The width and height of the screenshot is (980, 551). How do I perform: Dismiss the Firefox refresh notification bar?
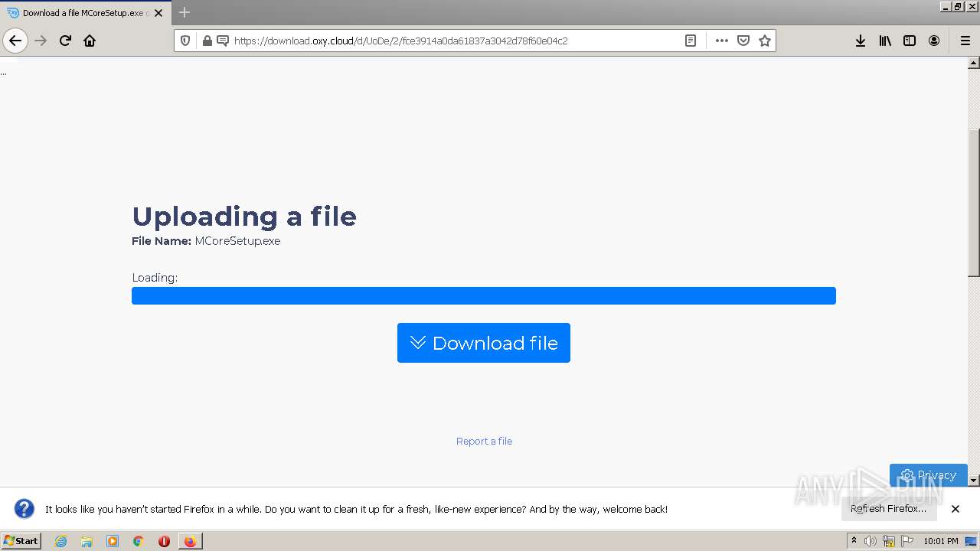click(x=955, y=508)
